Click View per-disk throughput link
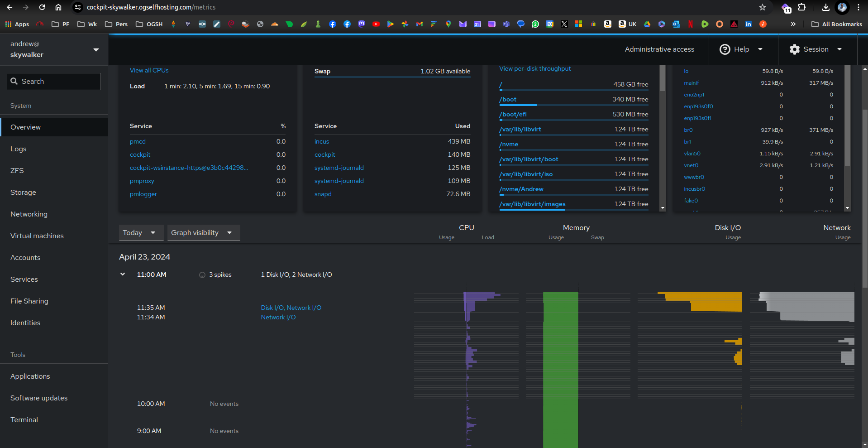The image size is (868, 448). click(x=535, y=68)
